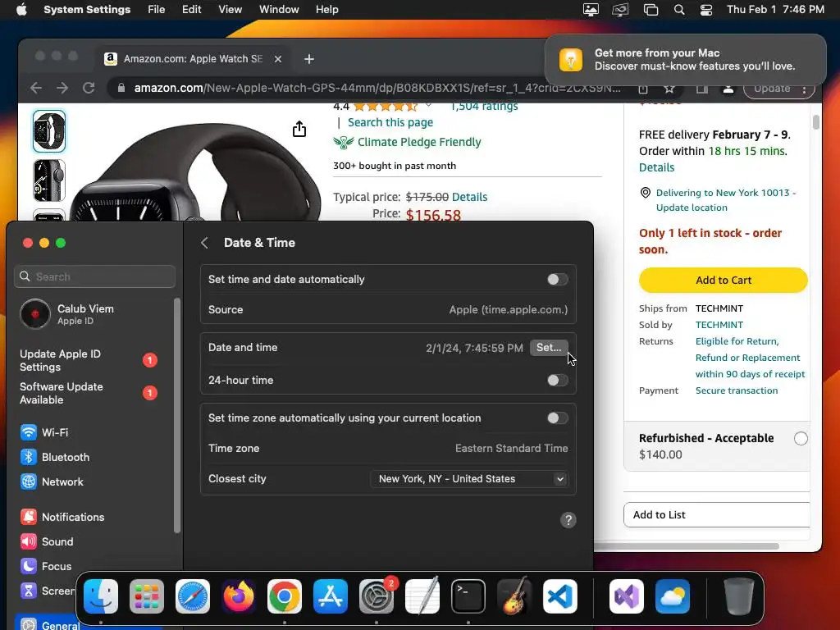Open Launchpad from the dock

(x=146, y=596)
